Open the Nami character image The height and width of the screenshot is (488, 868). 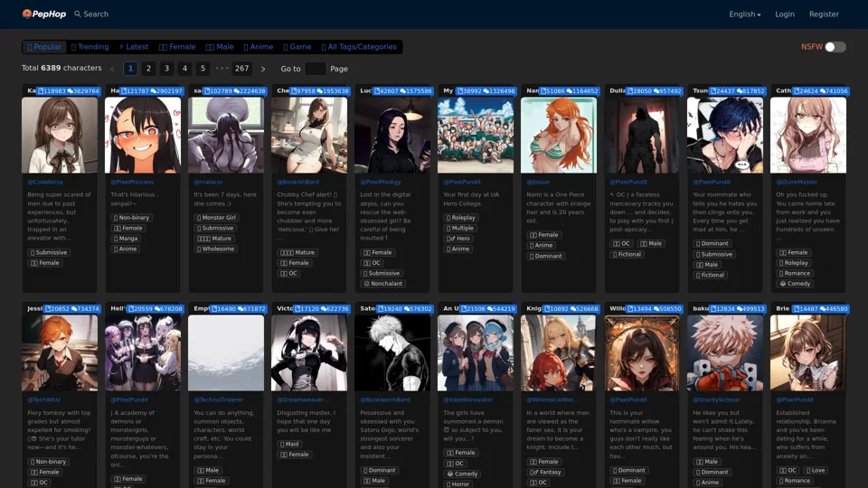(x=559, y=135)
